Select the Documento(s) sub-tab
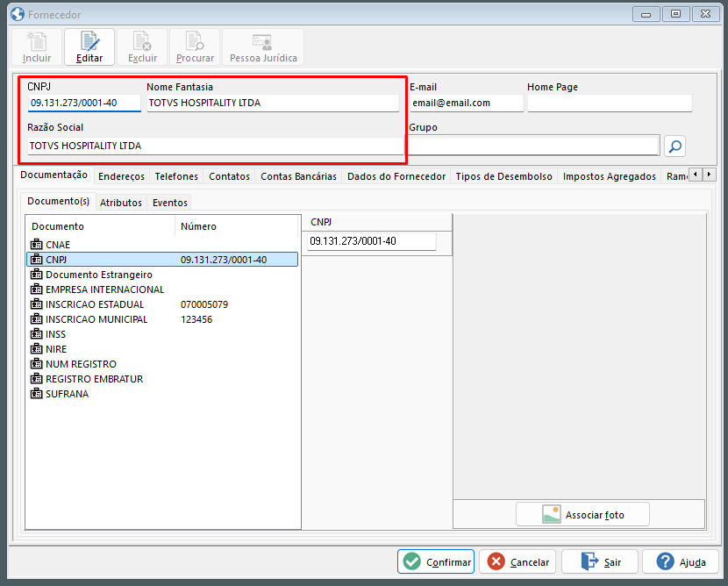This screenshot has height=586, width=728. 59,202
